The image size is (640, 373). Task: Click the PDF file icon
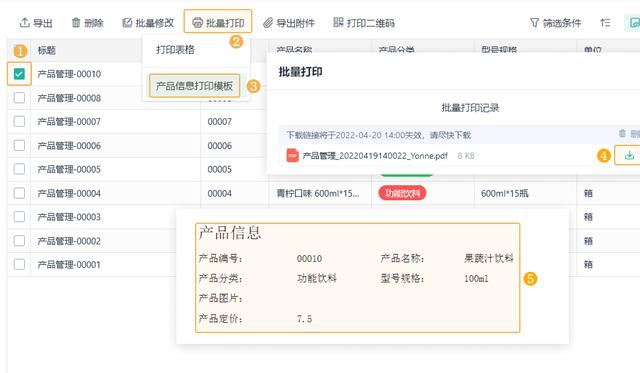pos(292,155)
